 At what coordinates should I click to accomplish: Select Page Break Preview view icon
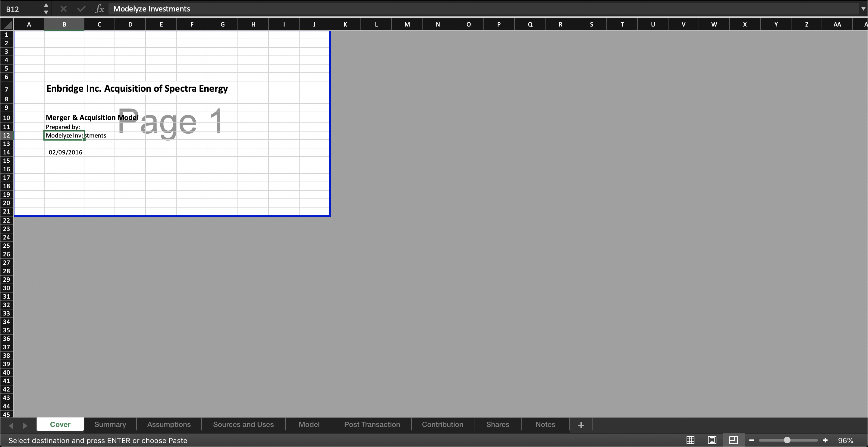point(734,440)
